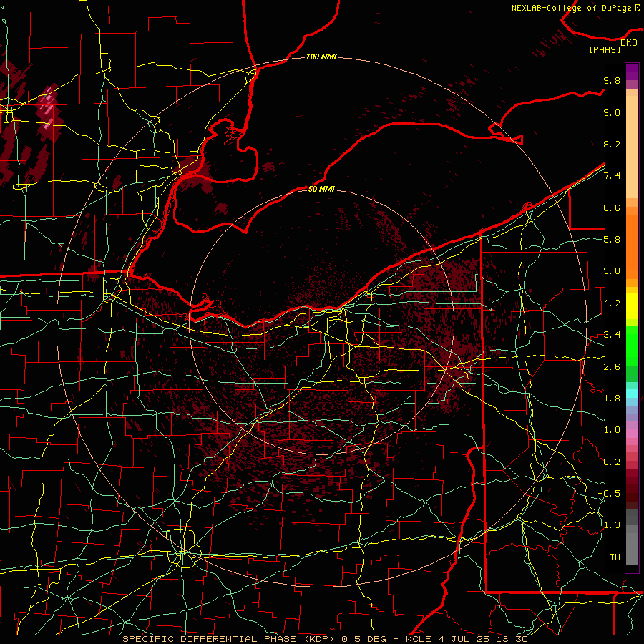Click the 3.4 value on the color scale
The width and height of the screenshot is (644, 644).
[x=612, y=335]
